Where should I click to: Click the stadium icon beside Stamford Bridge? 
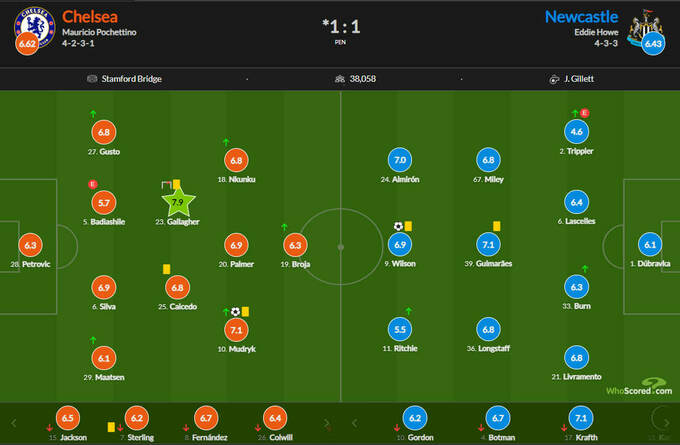click(x=92, y=79)
